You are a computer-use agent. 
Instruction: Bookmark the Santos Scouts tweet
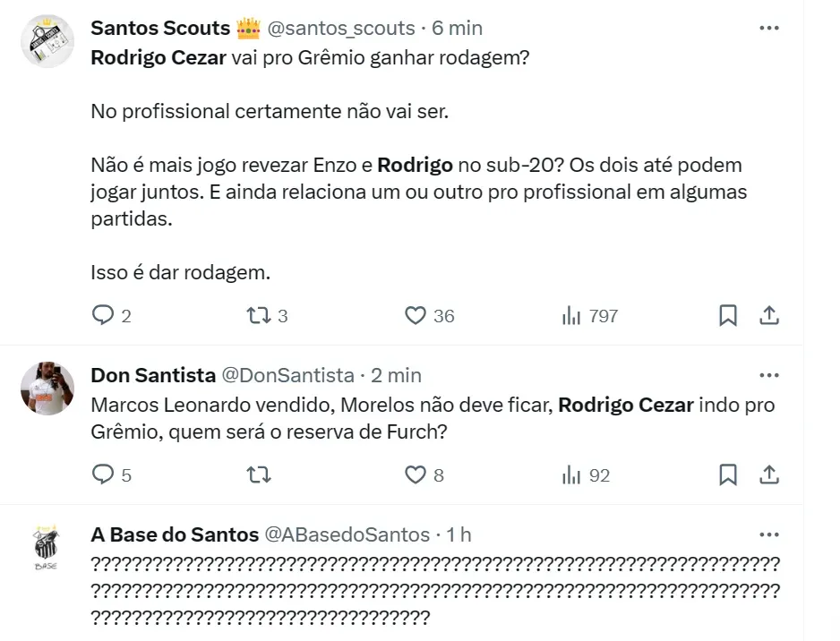point(728,315)
